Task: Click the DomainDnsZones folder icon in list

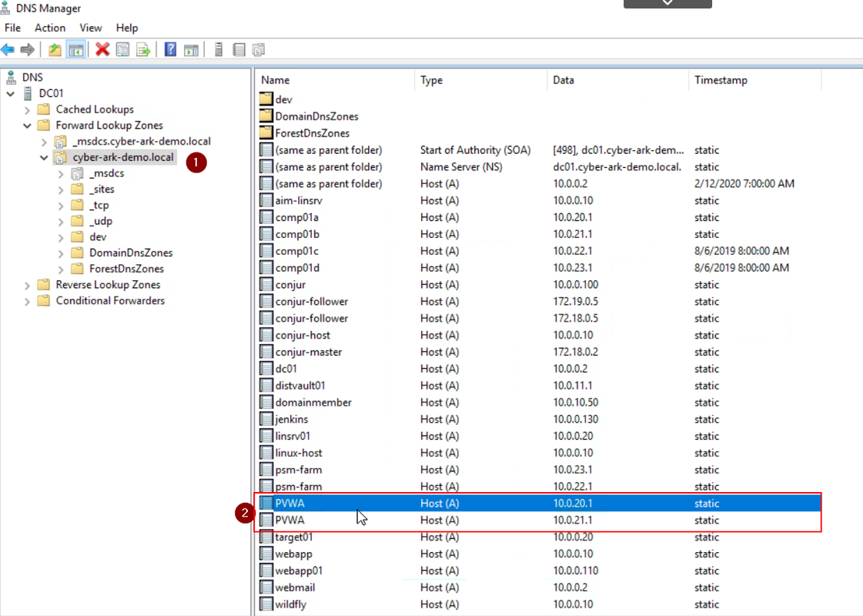Action: pyautogui.click(x=266, y=116)
